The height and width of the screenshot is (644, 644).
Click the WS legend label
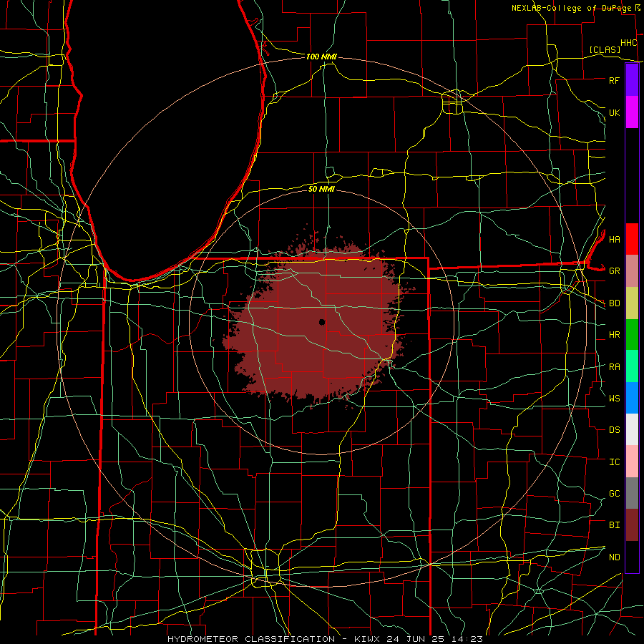[x=614, y=399]
